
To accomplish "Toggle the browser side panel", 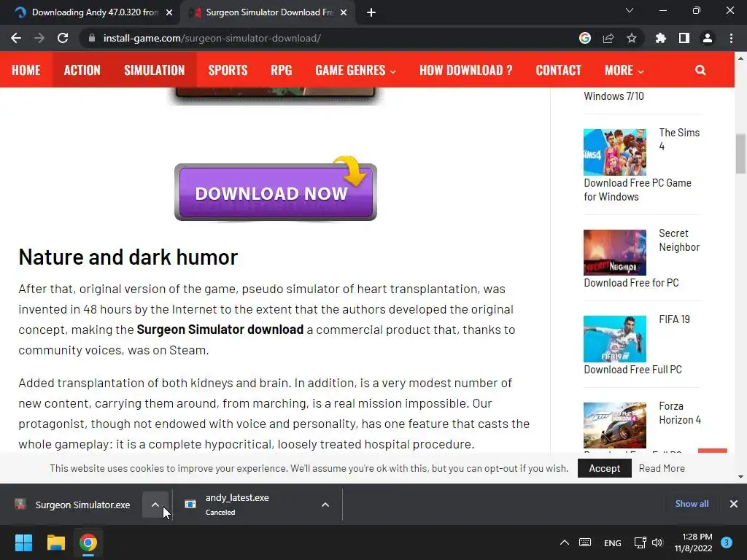I will click(x=684, y=38).
